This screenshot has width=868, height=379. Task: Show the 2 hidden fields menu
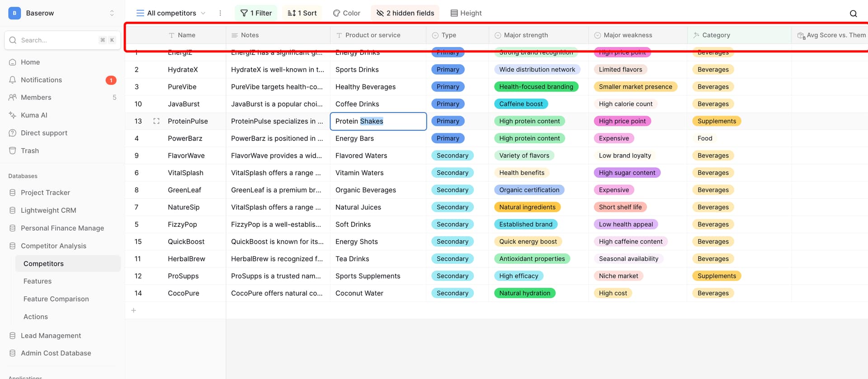pos(405,13)
